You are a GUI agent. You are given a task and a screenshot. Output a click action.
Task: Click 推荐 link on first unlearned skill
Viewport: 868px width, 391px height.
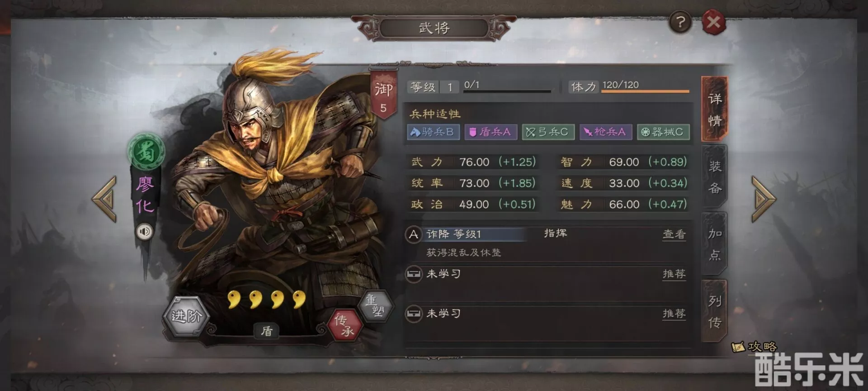[x=674, y=274]
